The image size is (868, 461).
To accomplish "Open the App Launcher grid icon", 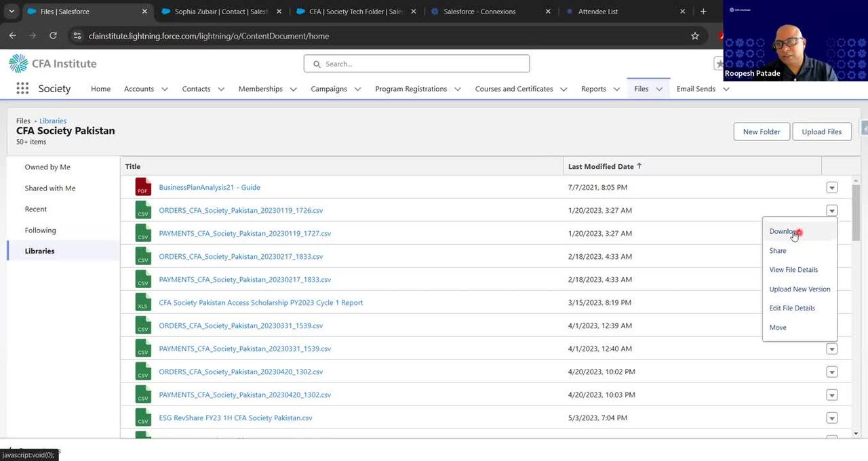I will [22, 89].
